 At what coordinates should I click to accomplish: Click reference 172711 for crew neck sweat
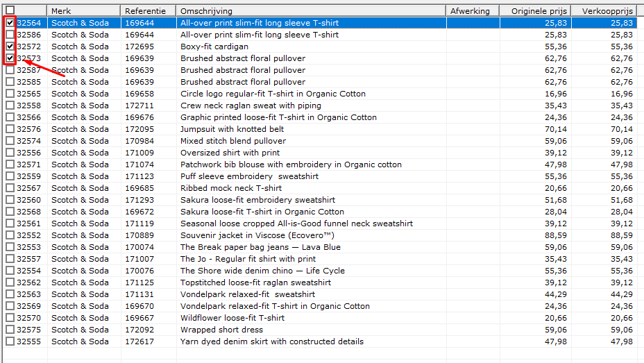tap(139, 105)
